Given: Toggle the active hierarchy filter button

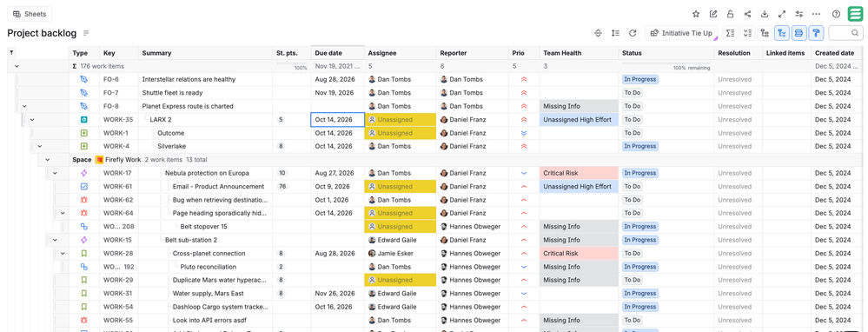Looking at the screenshot, I should tap(782, 33).
